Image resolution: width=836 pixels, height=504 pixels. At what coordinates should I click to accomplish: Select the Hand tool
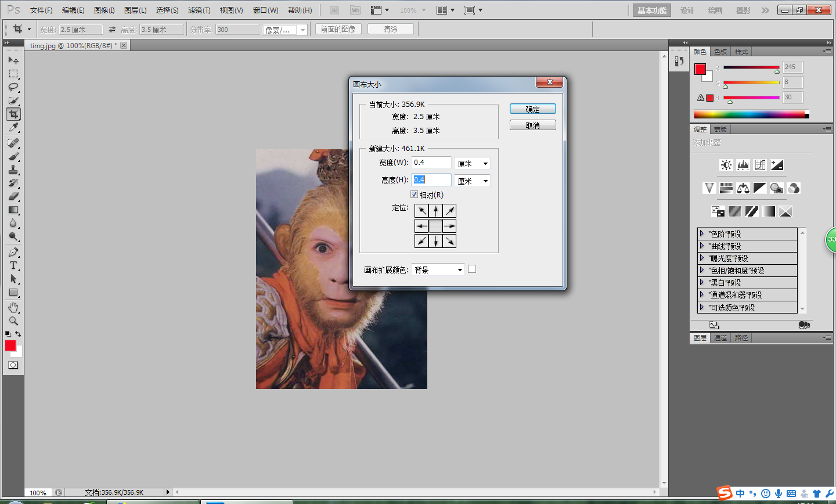coord(13,307)
